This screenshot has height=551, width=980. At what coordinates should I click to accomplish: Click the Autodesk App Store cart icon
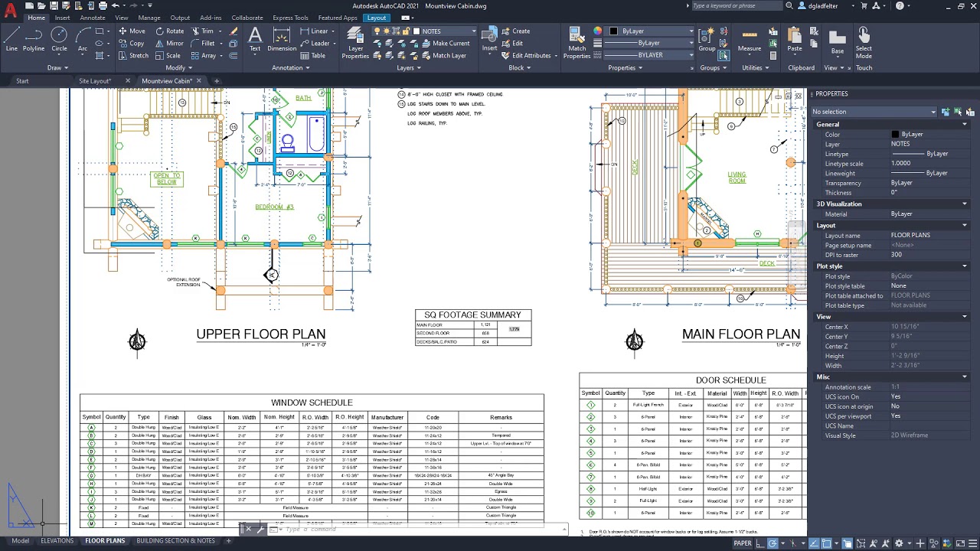click(x=864, y=6)
